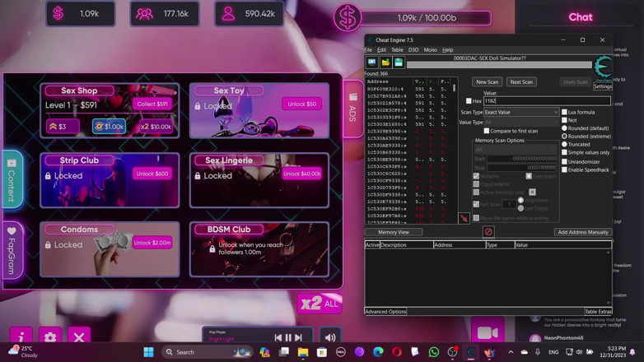Viewport: 644px width, 362px height.
Task: Open Cheat Engine Settings
Action: [x=603, y=86]
